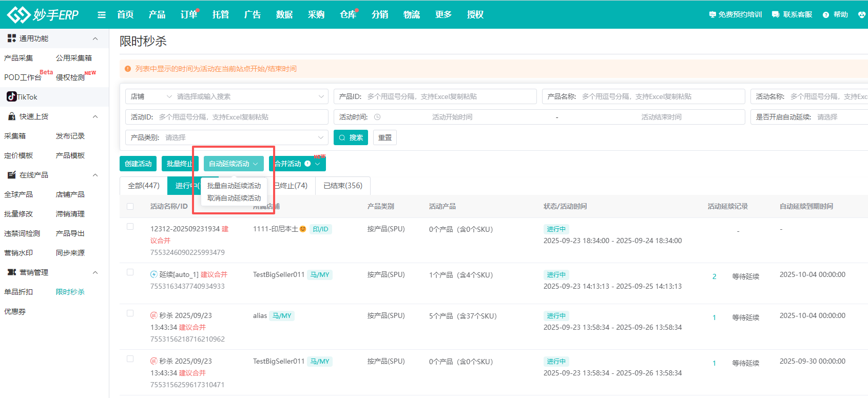Click the info icon on 合并活动 button
The height and width of the screenshot is (398, 868).
307,164
